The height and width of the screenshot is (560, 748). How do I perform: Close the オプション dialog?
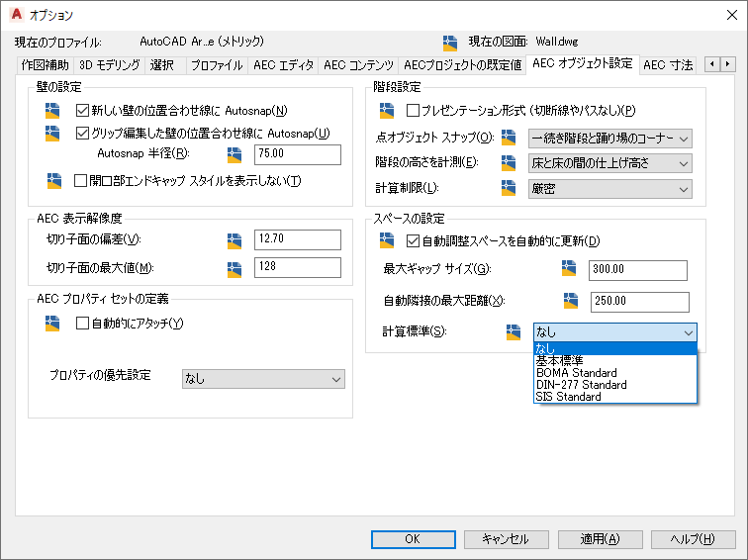click(x=732, y=15)
